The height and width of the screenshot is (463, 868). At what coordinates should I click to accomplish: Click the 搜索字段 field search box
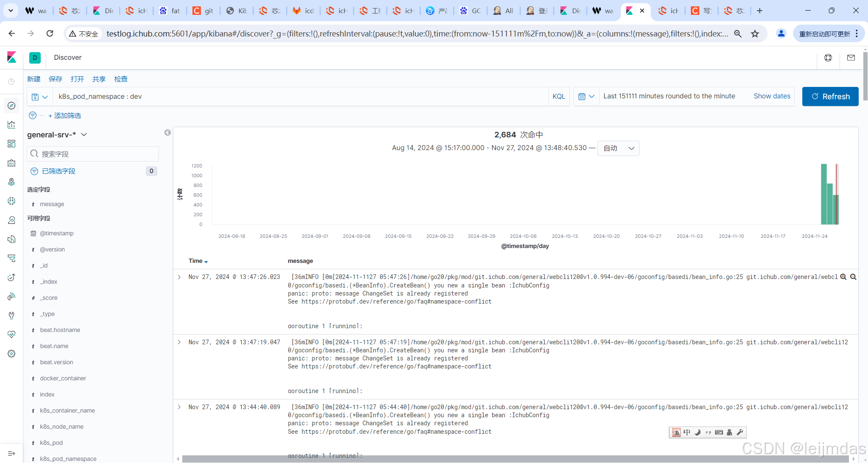point(93,154)
